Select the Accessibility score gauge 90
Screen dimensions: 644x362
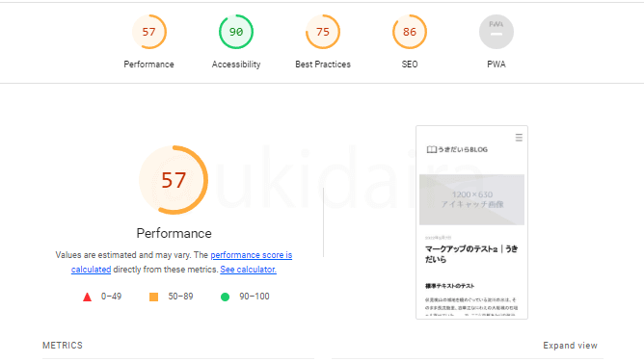click(236, 32)
